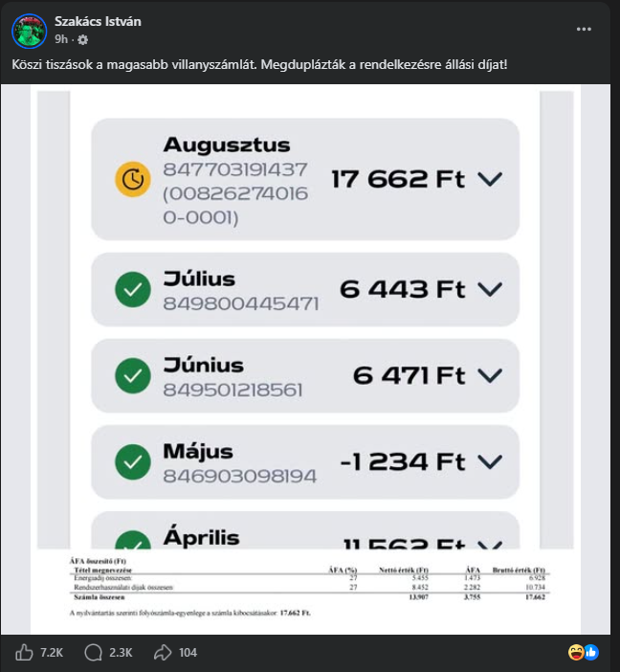
Task: Click the post audience gear icon
Action: point(82,40)
